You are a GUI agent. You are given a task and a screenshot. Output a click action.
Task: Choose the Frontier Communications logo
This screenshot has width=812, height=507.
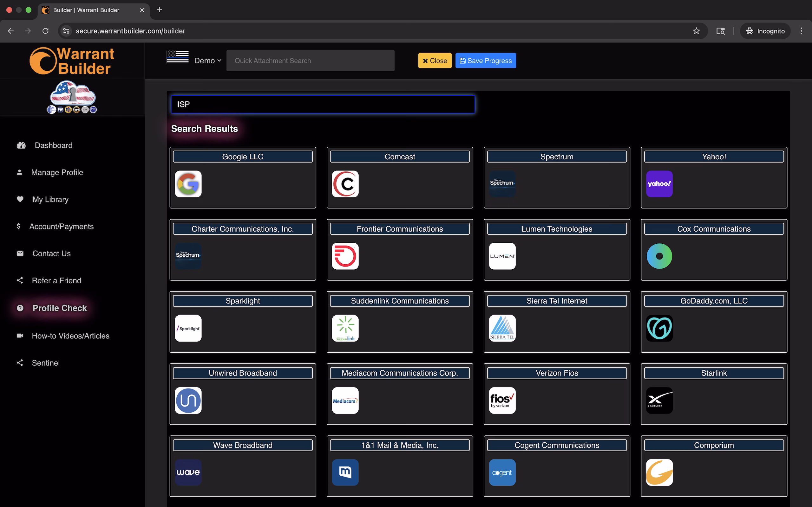[345, 256]
